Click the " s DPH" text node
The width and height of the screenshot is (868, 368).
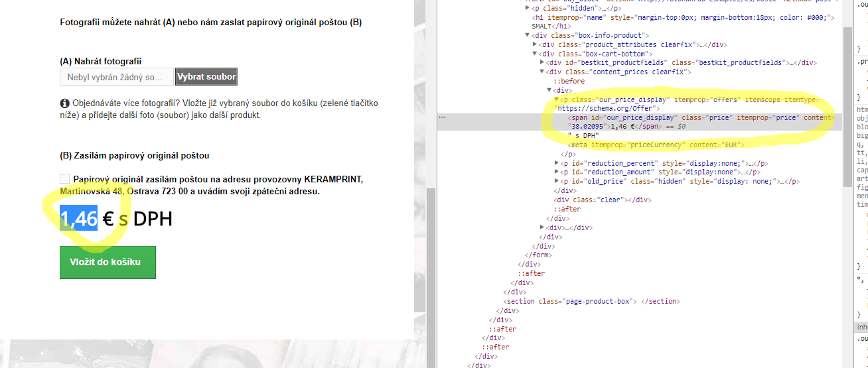coord(583,135)
